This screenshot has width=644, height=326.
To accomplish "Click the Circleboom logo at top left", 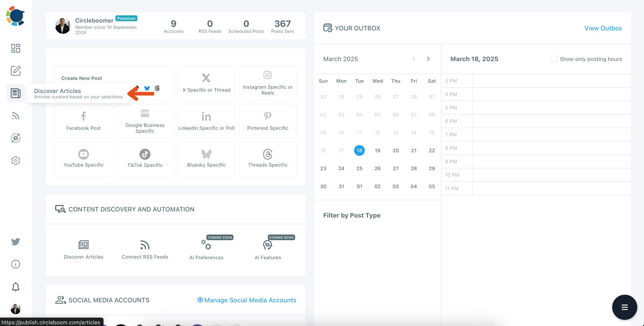I will point(15,16).
